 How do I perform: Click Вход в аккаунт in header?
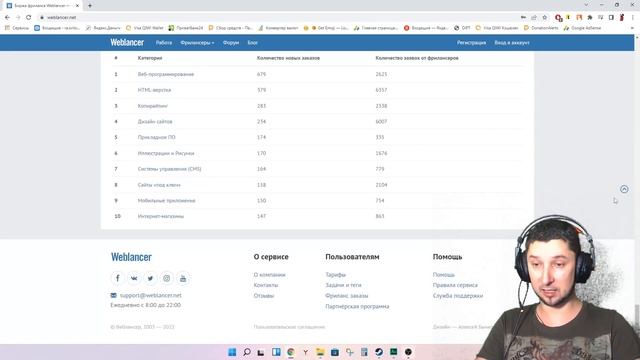pos(512,42)
